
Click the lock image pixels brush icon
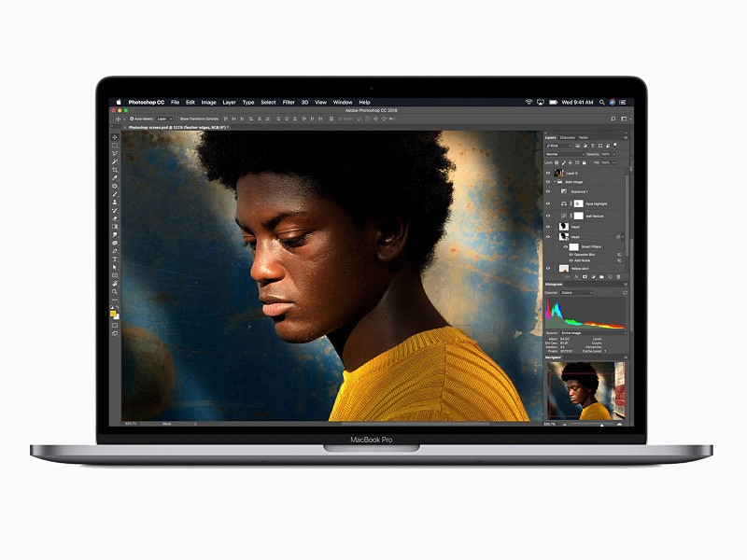click(x=564, y=162)
